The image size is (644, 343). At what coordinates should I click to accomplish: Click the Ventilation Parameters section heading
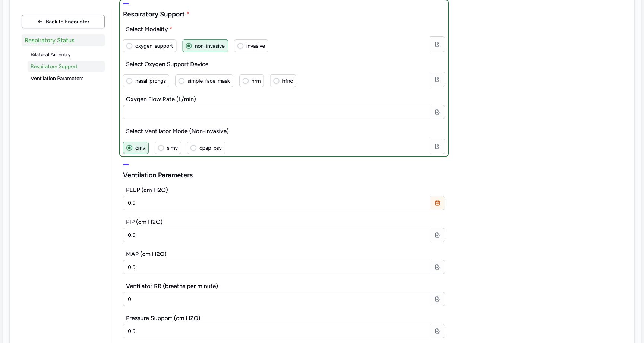click(158, 175)
